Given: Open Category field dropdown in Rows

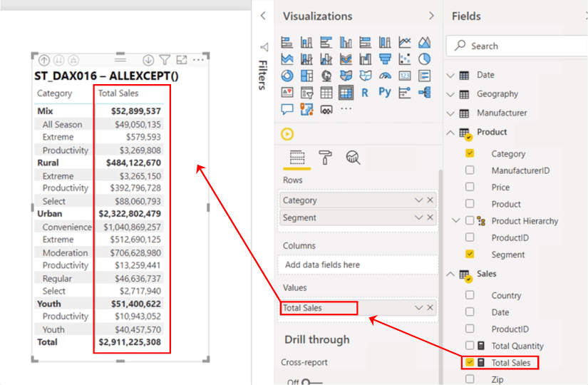Looking at the screenshot, I should 418,200.
